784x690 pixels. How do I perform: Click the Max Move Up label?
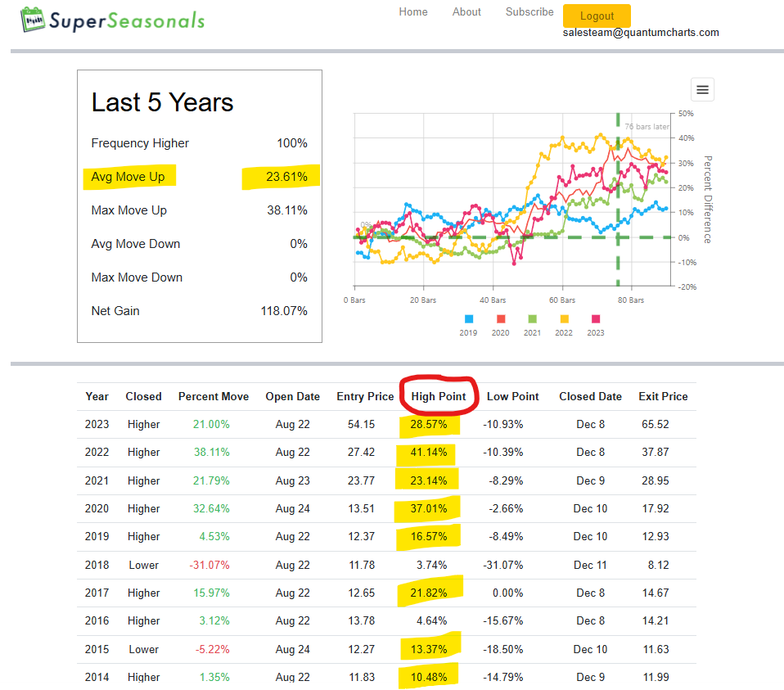(x=129, y=210)
